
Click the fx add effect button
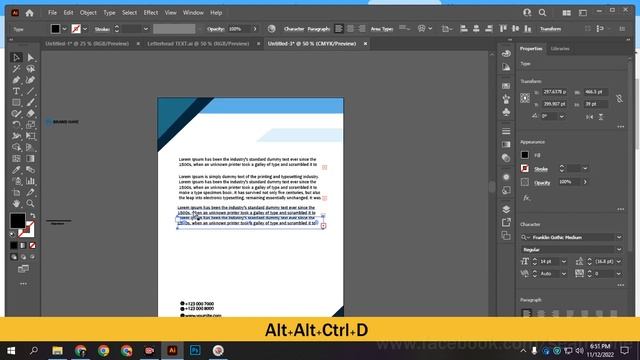pos(527,198)
